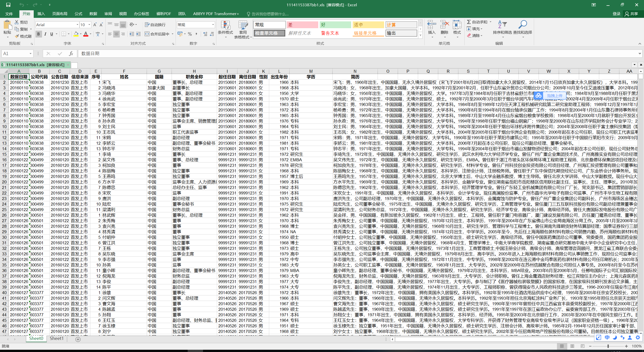Open the font size dropdown
Viewport: 644px width, 352px height.
coord(89,25)
